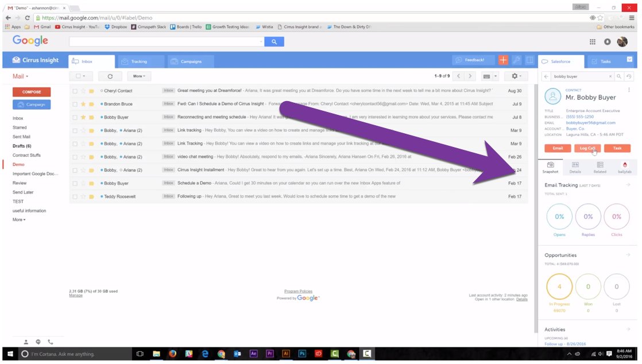Open the Tasks panel dropdown arrow
This screenshot has width=642, height=364.
pyautogui.click(x=630, y=60)
